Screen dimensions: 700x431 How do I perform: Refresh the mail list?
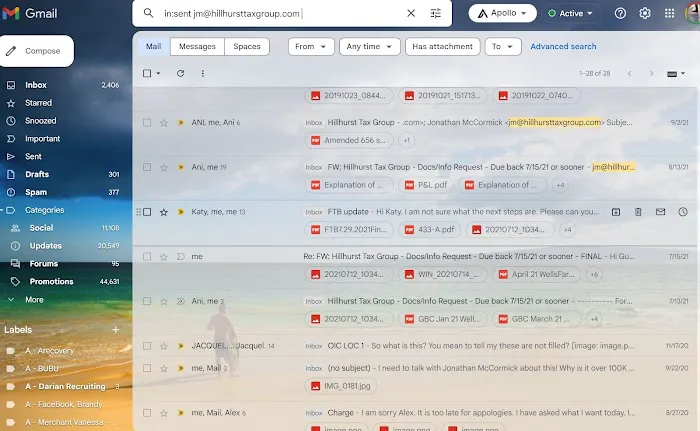[180, 73]
